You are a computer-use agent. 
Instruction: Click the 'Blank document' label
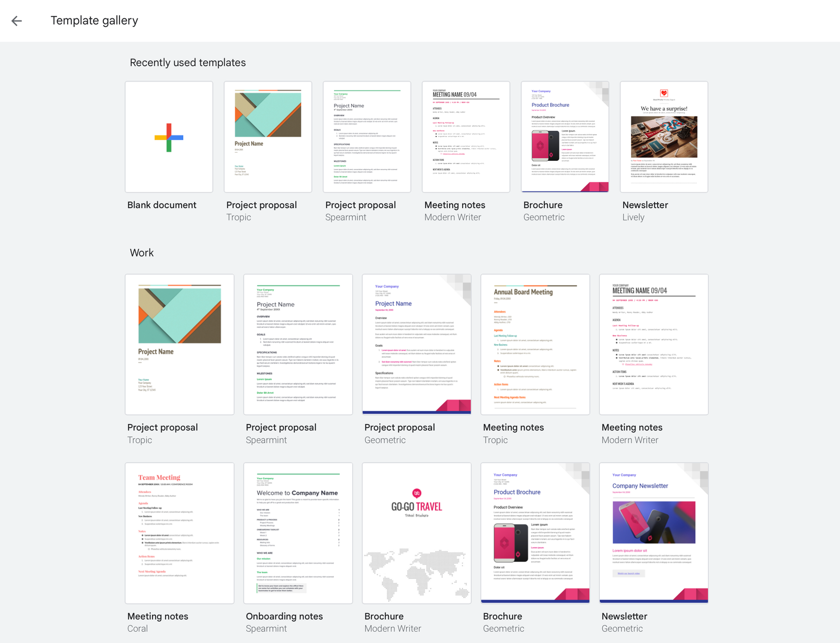[162, 205]
